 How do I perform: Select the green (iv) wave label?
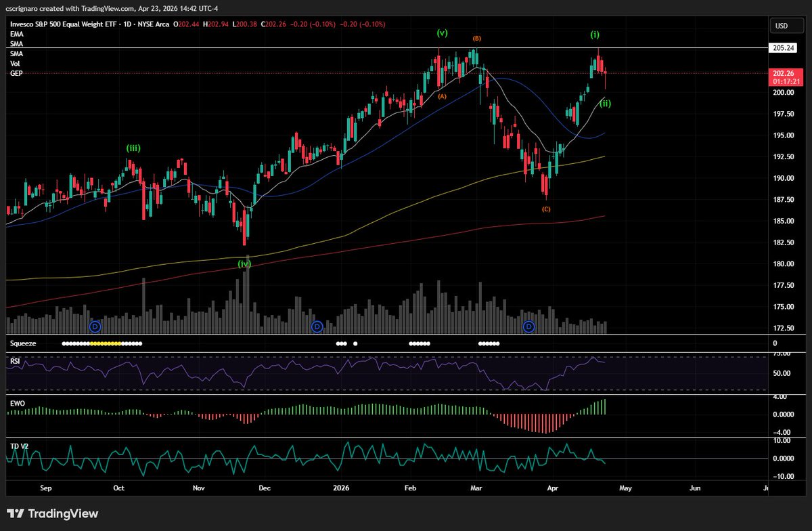244,263
